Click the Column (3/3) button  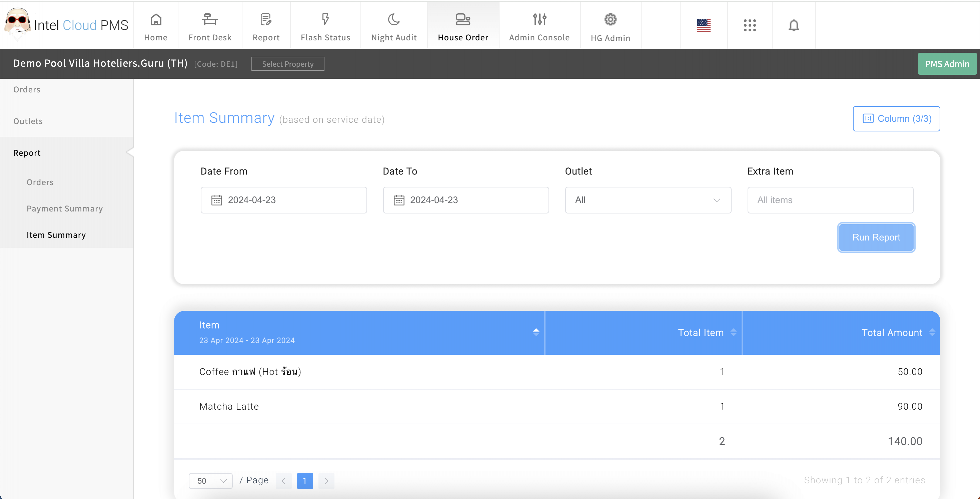896,119
